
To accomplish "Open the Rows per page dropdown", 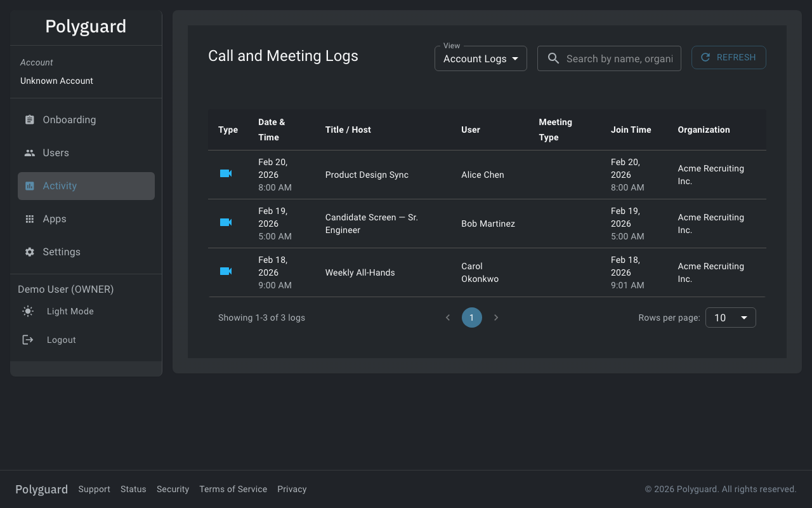I will (730, 317).
